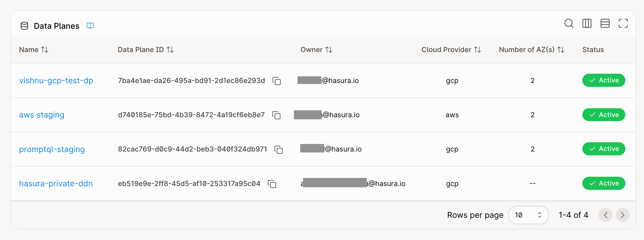The width and height of the screenshot is (644, 240).
Task: Open the vishnu-gcp-test-dp data plane link
Action: (x=56, y=81)
